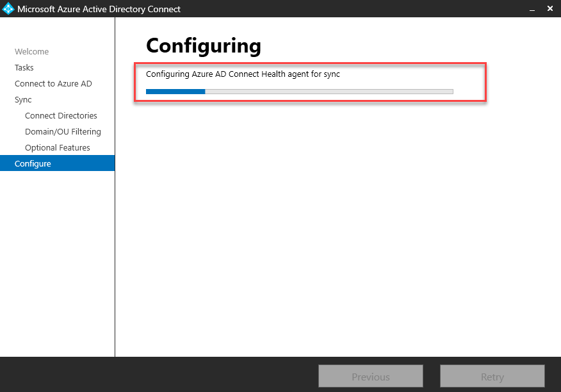Click the Azure AD Connect logo icon
Screen dimensions: 561x392
(8, 9)
